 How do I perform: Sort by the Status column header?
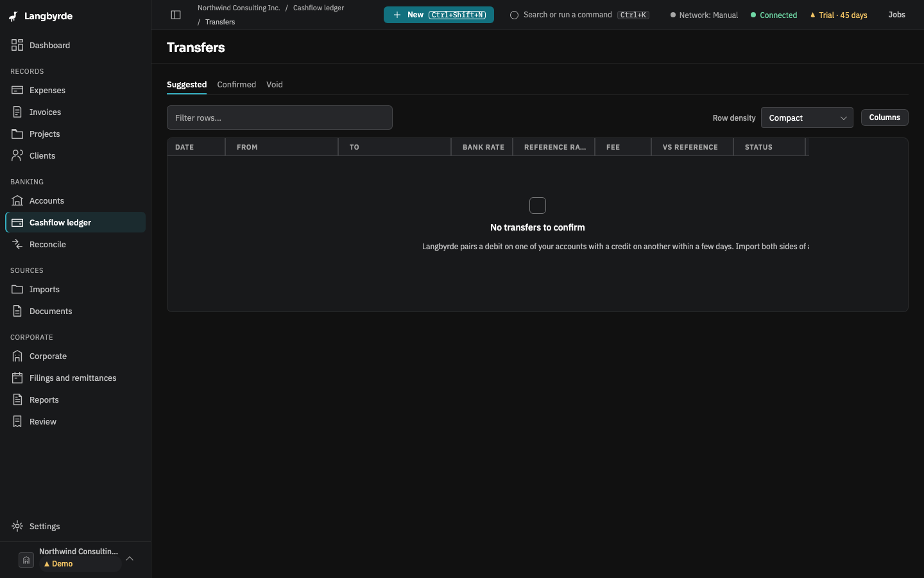click(x=769, y=147)
